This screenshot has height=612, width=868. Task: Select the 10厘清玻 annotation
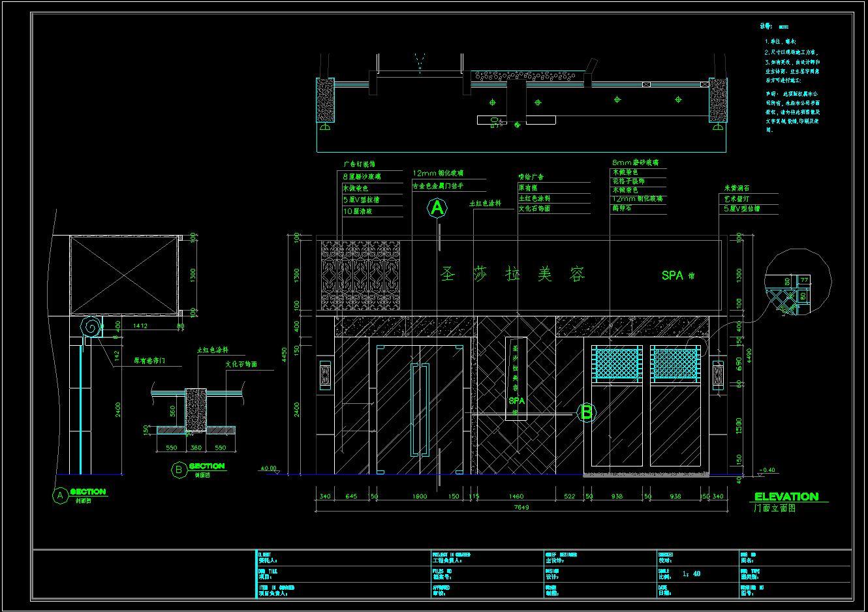[358, 211]
